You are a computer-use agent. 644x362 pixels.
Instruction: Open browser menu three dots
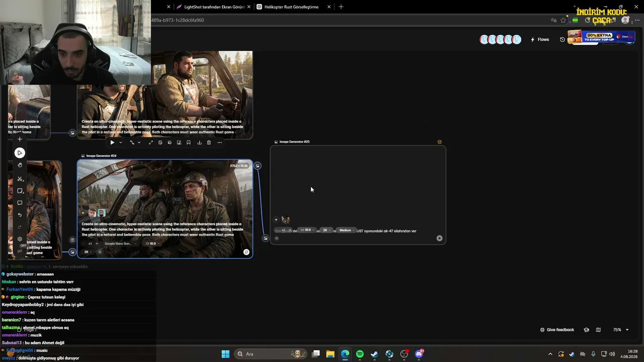637,20
